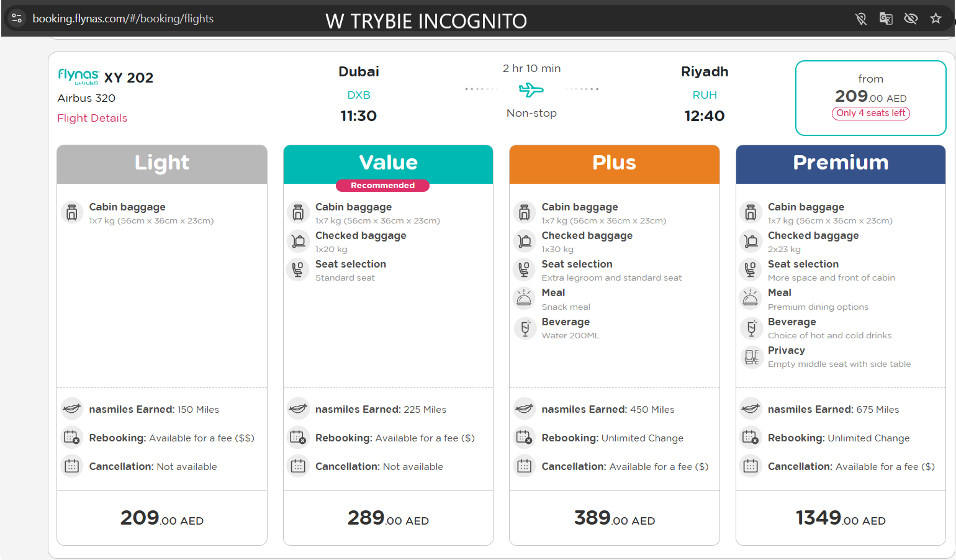Bookmark this page with the star icon
The width and height of the screenshot is (956, 560).
pyautogui.click(x=936, y=19)
